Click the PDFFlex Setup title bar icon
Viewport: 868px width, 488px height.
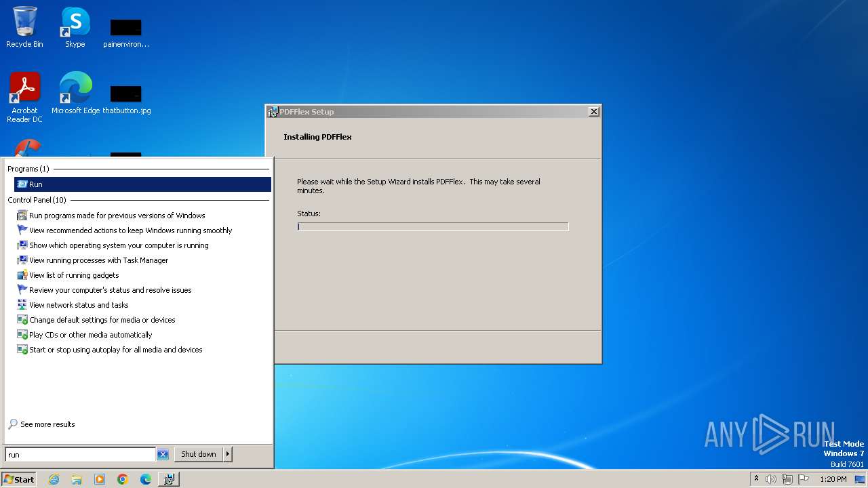click(273, 112)
